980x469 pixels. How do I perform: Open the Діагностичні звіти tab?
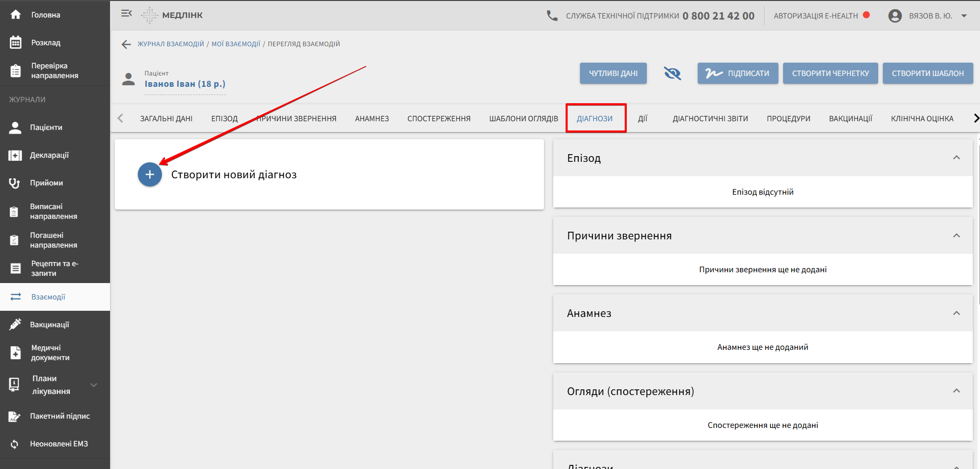tap(710, 119)
